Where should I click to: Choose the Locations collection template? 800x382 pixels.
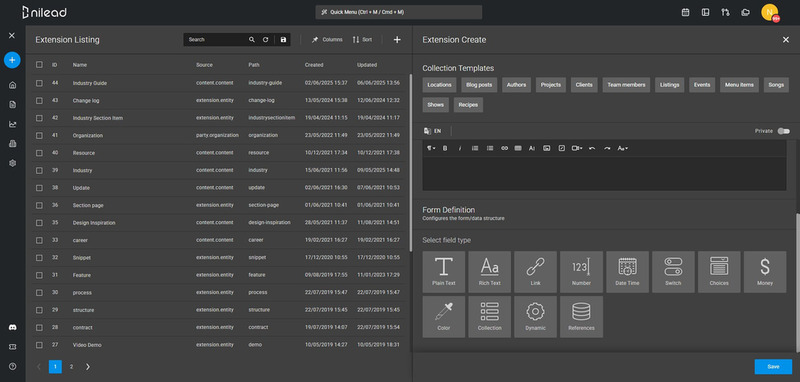click(x=439, y=85)
